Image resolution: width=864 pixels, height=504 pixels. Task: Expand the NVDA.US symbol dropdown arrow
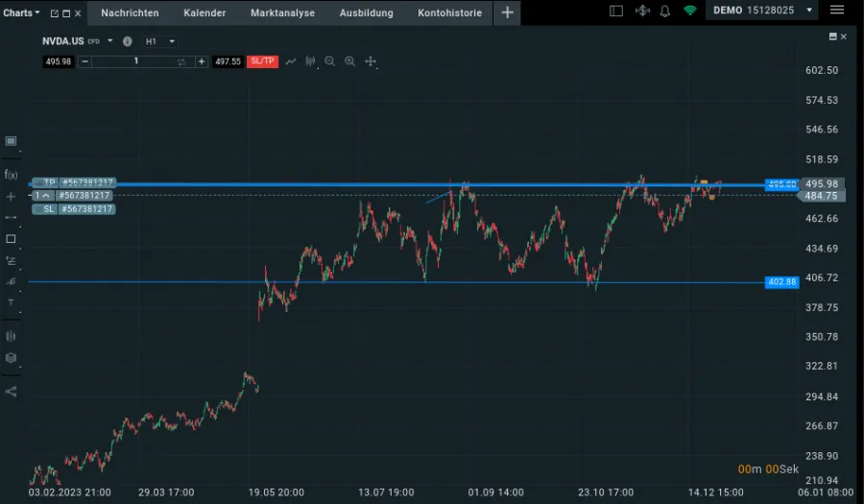pos(110,41)
